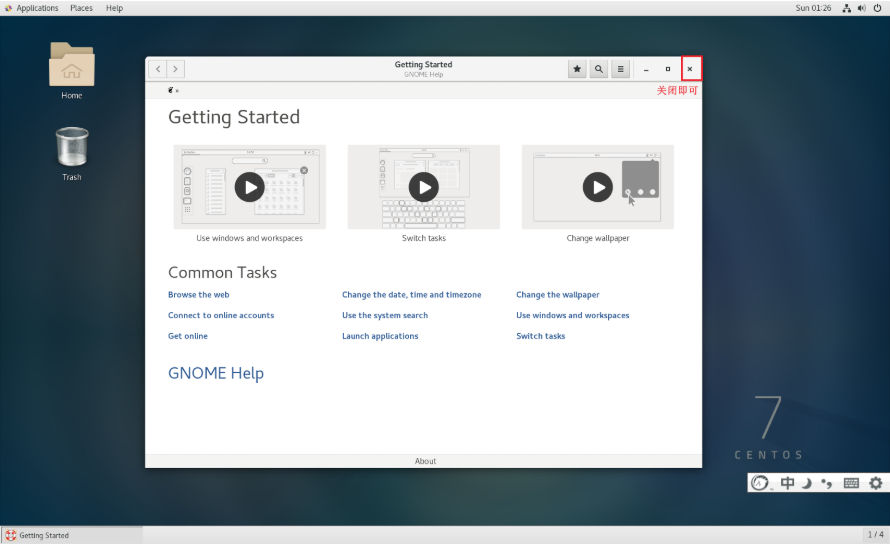
Task: Click the GNOME foot breadcrumb icon
Action: click(171, 90)
